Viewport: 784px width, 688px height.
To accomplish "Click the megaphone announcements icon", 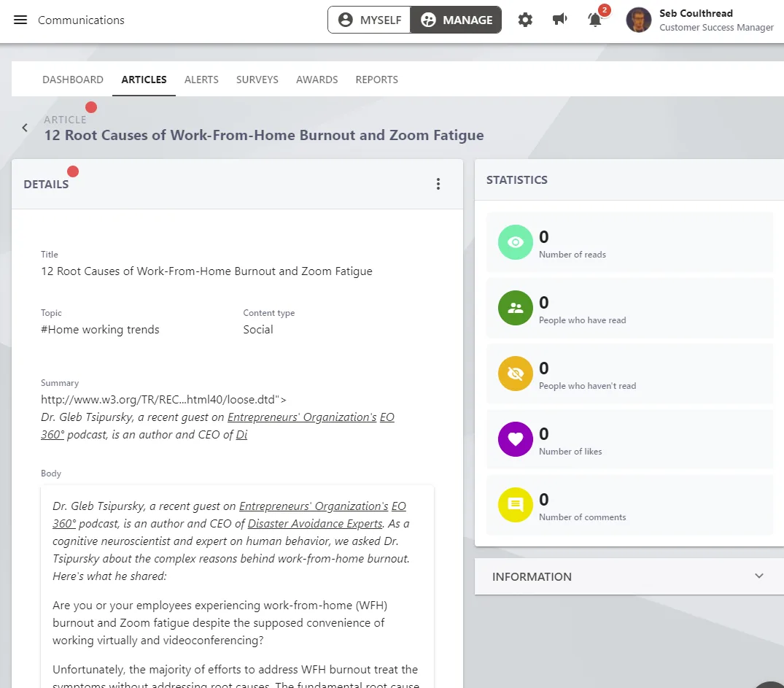I will click(559, 20).
